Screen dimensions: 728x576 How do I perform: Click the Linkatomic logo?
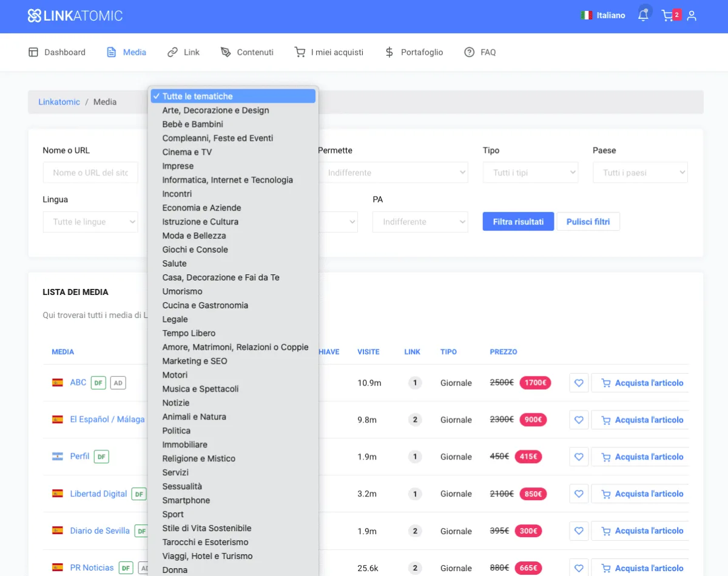tap(75, 16)
